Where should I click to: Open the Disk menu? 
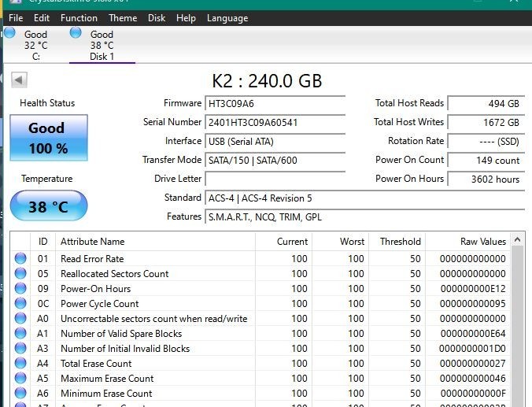point(157,18)
